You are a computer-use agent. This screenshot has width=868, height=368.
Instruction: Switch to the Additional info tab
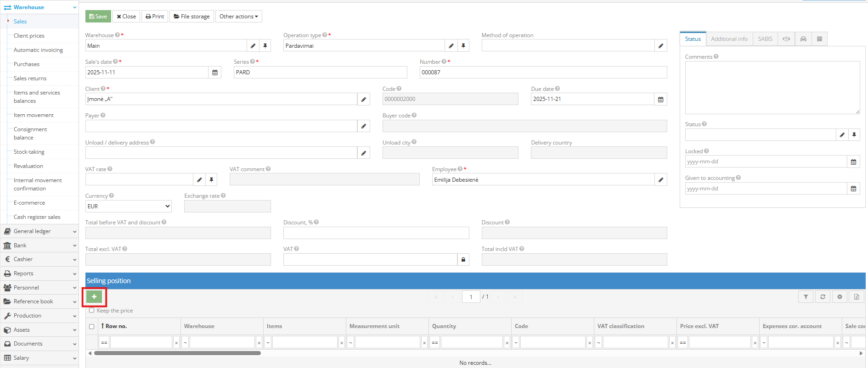pos(729,39)
